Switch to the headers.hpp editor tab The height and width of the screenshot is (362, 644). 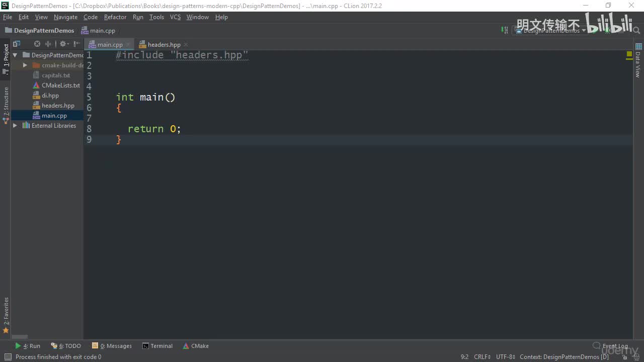coord(164,45)
